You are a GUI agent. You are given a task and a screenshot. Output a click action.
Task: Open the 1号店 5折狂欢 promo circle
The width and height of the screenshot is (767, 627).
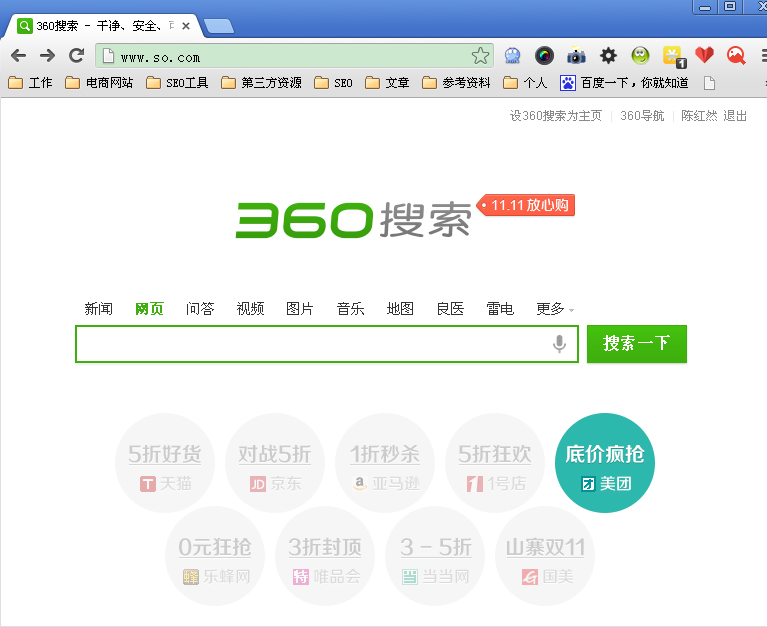495,463
